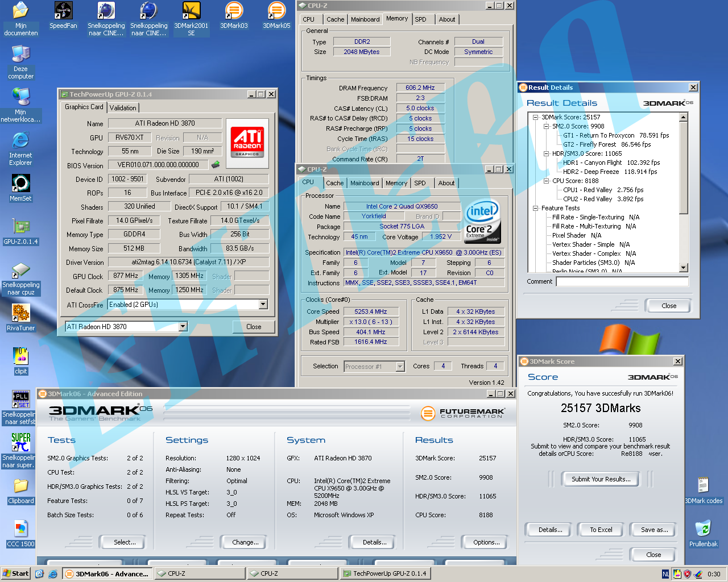Select Graphics Card tab in GPU-Z
The image size is (728, 582).
[84, 107]
